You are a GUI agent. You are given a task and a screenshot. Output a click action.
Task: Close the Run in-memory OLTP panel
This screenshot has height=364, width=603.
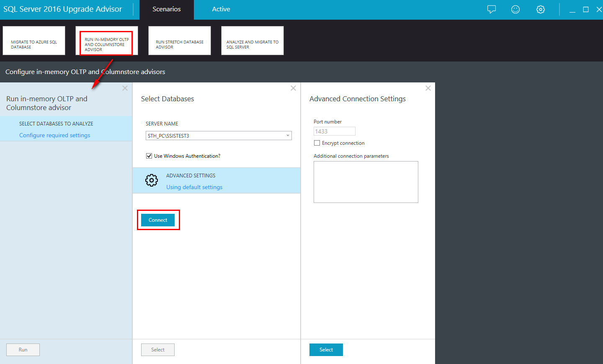click(x=125, y=88)
